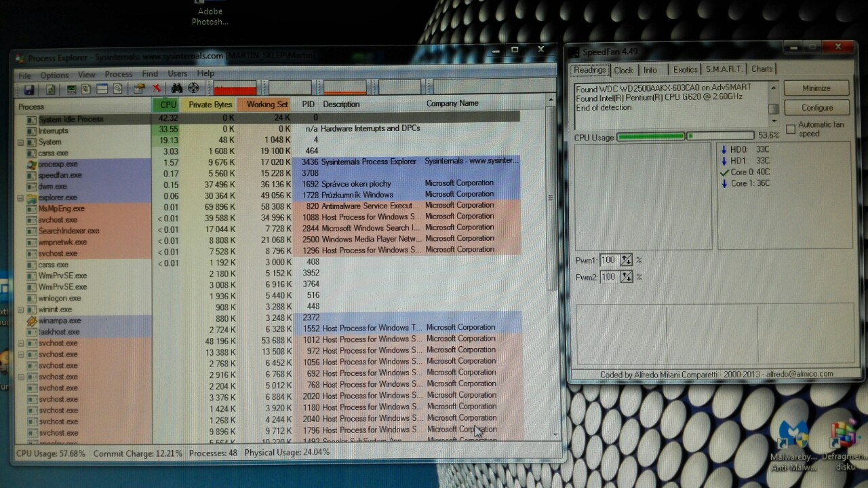This screenshot has width=868, height=488.
Task: Click the Company Name column header
Action: pos(452,103)
